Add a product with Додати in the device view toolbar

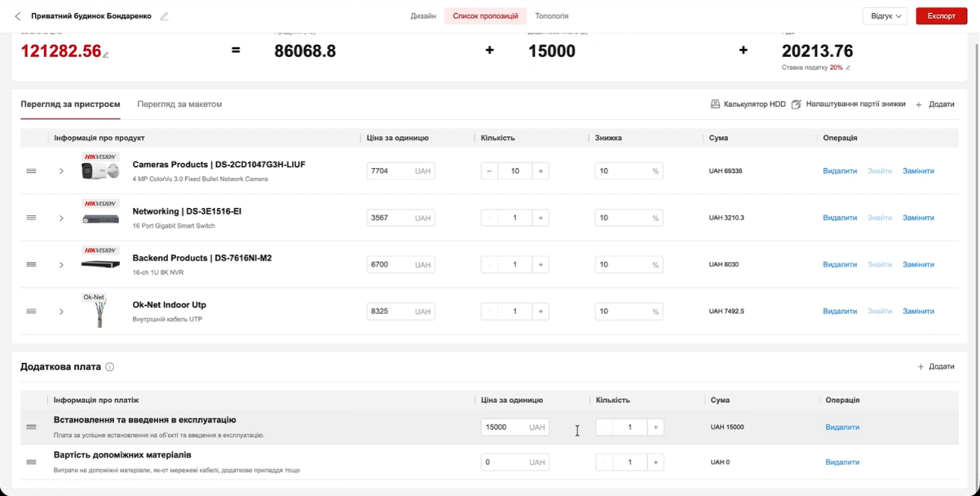(935, 104)
